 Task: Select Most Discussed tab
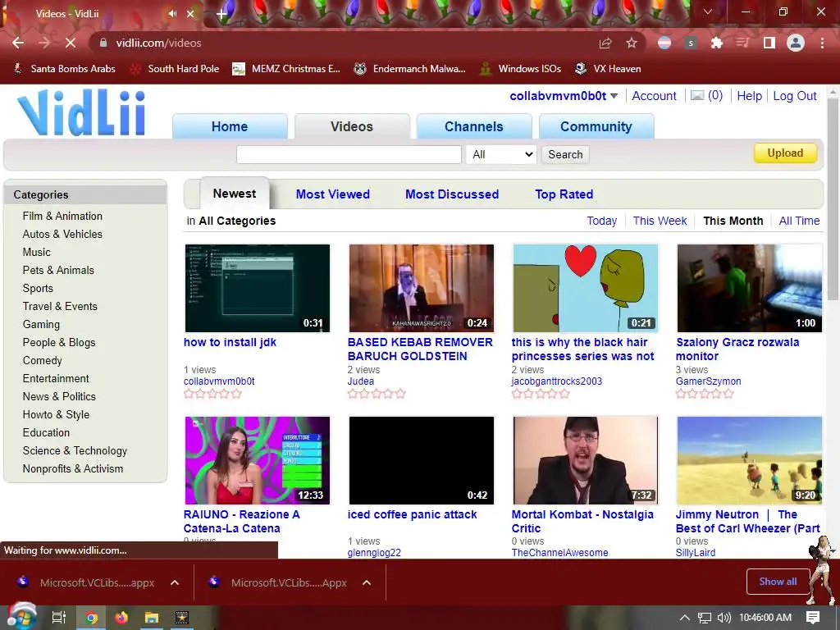pos(452,194)
